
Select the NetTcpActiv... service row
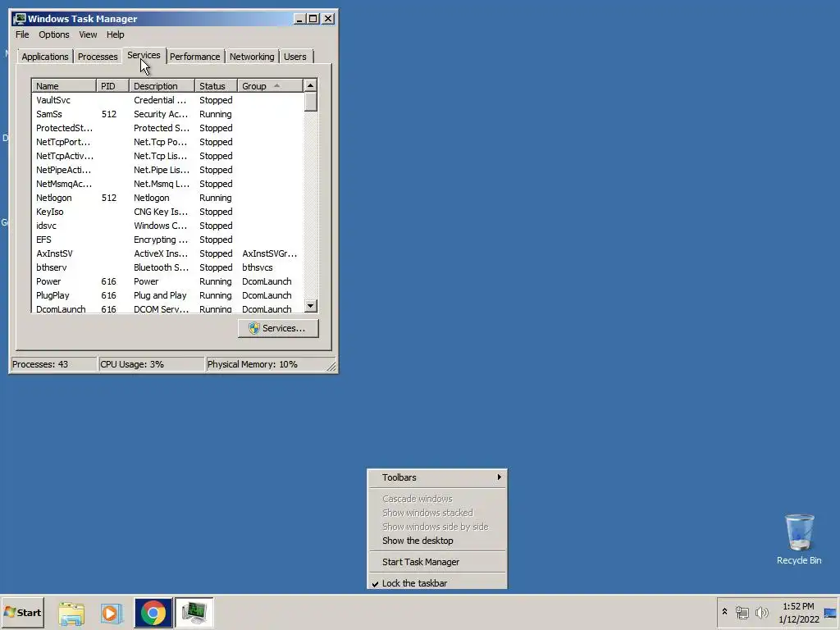167,156
